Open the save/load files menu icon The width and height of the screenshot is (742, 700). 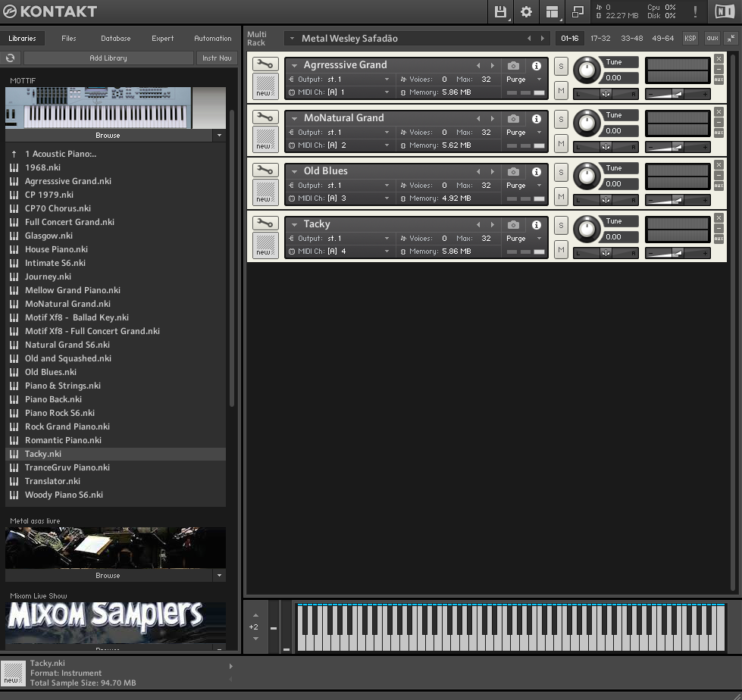point(500,11)
